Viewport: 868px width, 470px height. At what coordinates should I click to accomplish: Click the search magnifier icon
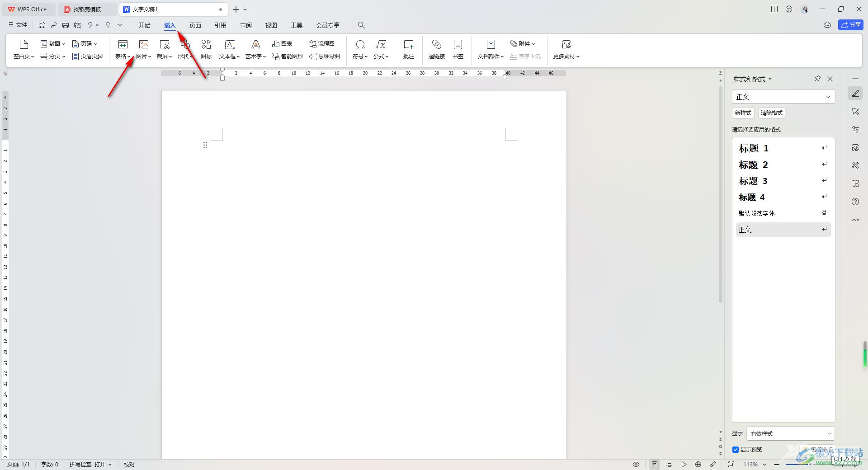361,25
